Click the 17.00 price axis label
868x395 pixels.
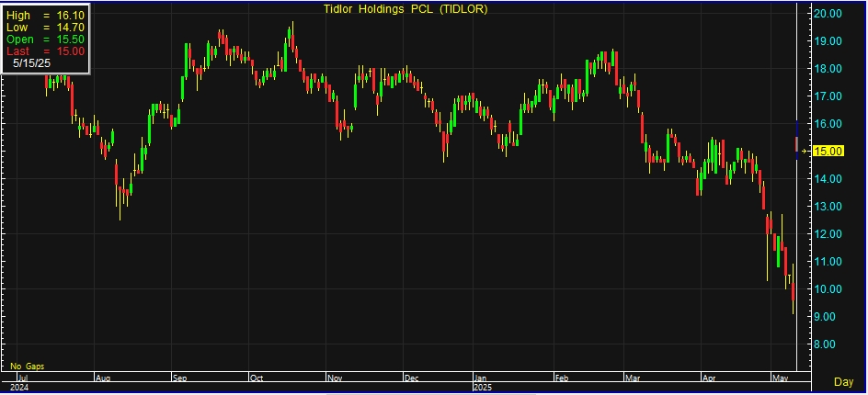coord(828,96)
